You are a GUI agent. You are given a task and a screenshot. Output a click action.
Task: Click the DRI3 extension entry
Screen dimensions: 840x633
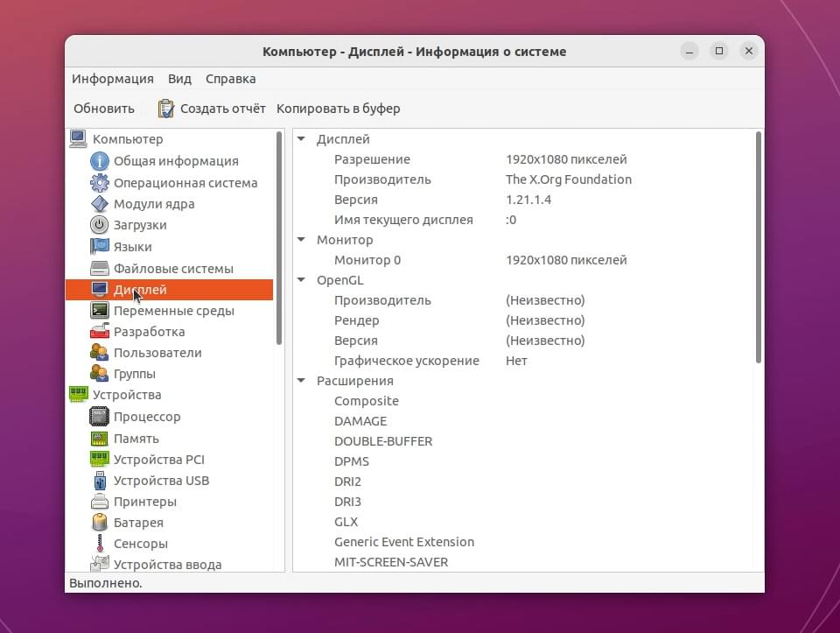coord(347,502)
